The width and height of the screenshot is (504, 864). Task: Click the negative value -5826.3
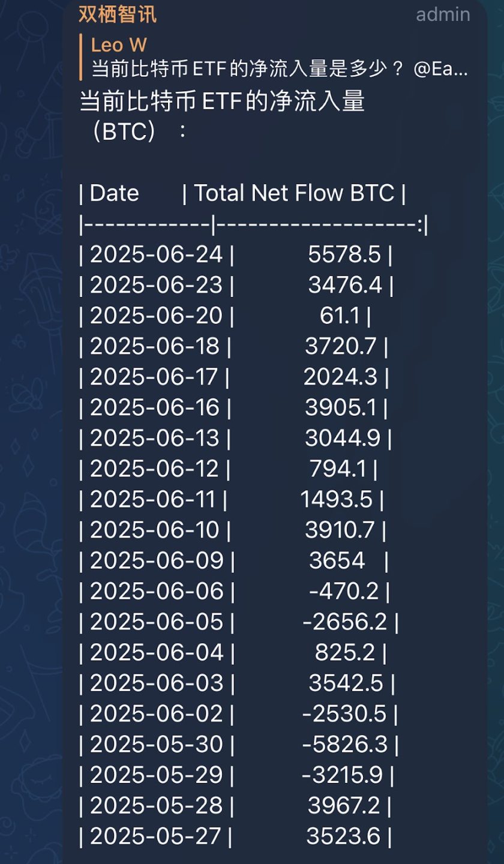tap(345, 745)
